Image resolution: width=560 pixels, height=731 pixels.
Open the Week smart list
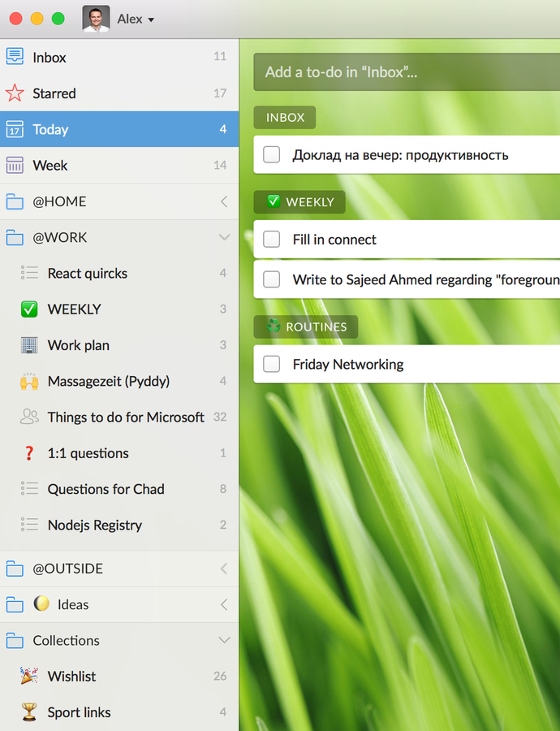[119, 165]
